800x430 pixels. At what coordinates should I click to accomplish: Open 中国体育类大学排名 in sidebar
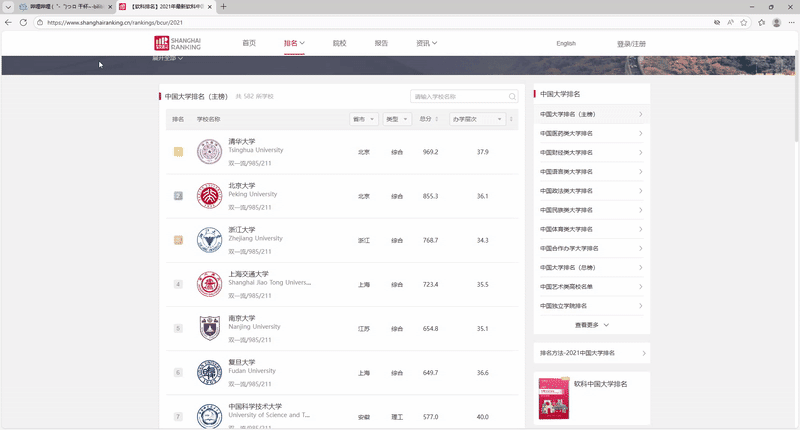click(x=591, y=229)
